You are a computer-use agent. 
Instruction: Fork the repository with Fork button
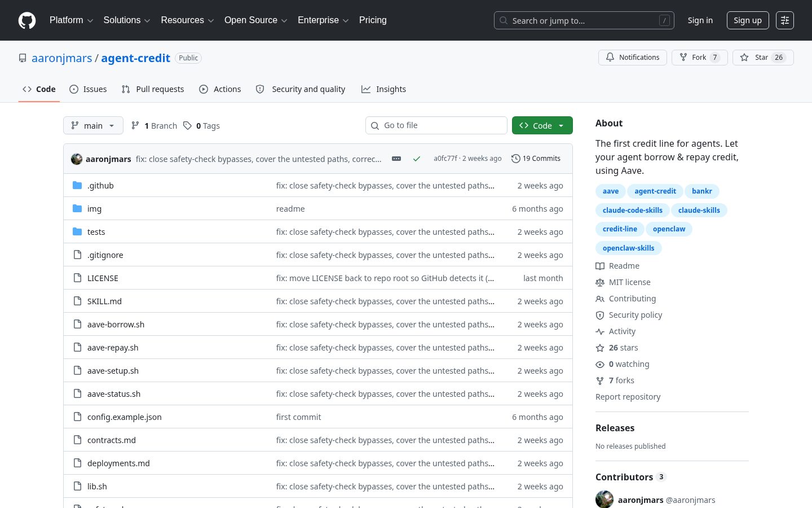(x=700, y=58)
